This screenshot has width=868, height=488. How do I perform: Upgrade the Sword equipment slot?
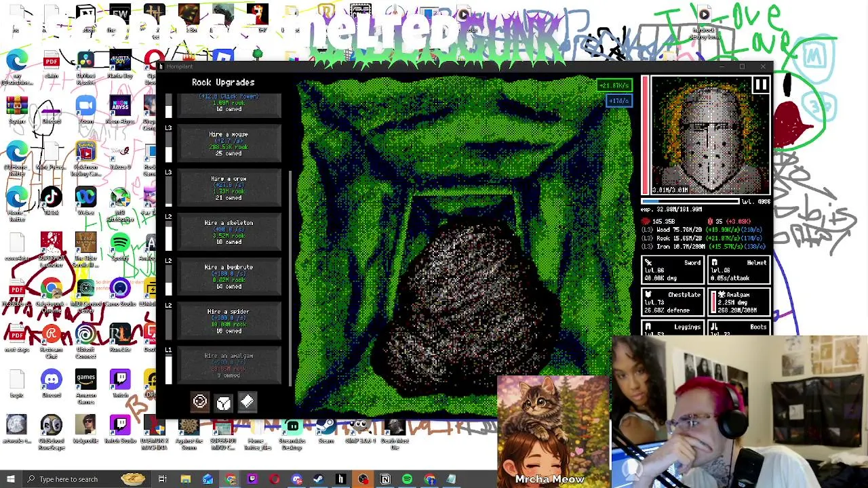pyautogui.click(x=673, y=270)
